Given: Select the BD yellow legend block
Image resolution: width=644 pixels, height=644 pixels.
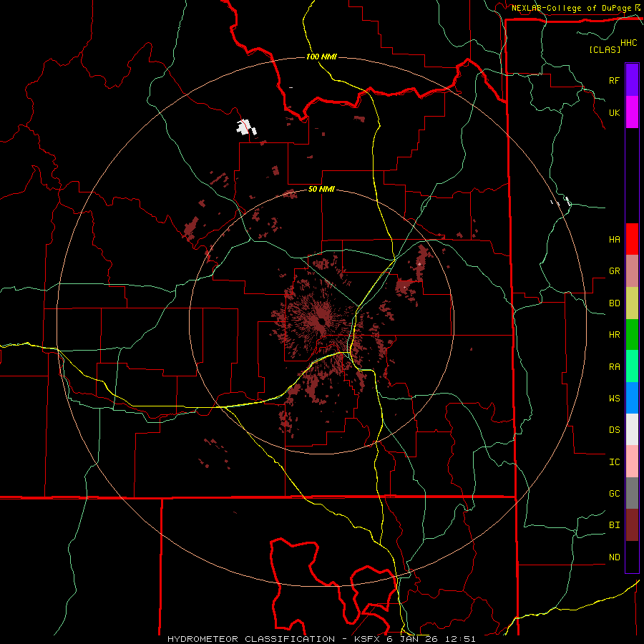Looking at the screenshot, I should click(x=632, y=303).
